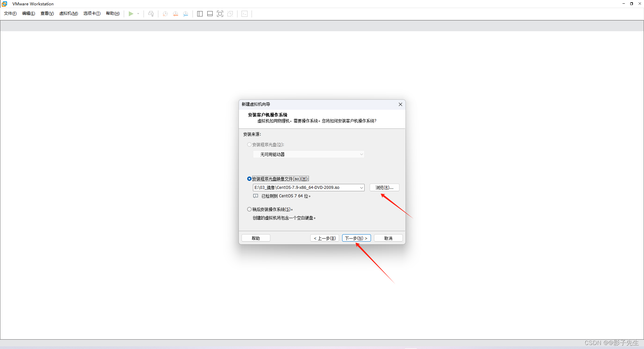Click the 帮助 button in wizard
The image size is (644, 349).
[256, 238]
